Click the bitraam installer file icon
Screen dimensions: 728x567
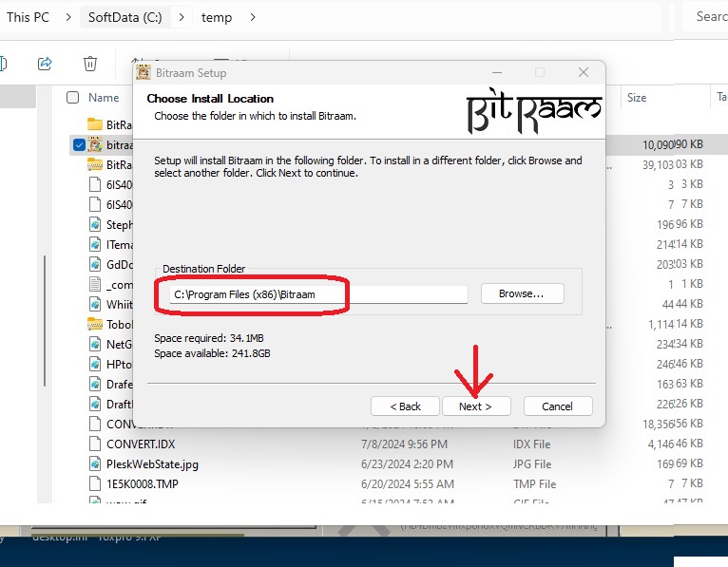[95, 144]
